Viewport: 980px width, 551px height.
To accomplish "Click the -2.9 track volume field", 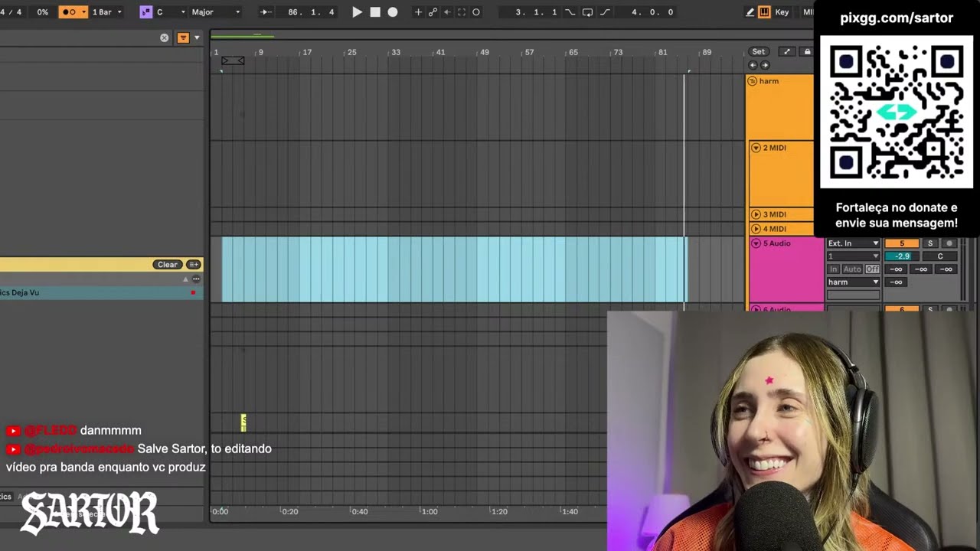I will tap(902, 256).
